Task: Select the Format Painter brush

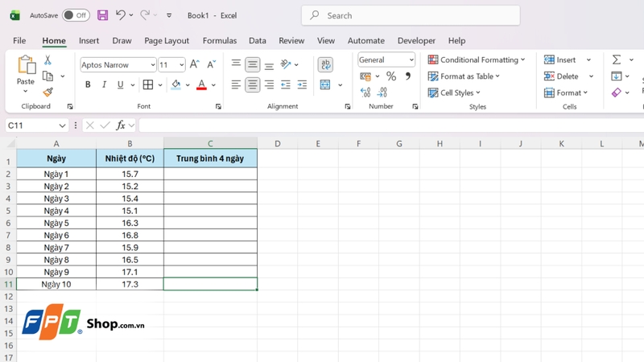Action: (x=47, y=93)
